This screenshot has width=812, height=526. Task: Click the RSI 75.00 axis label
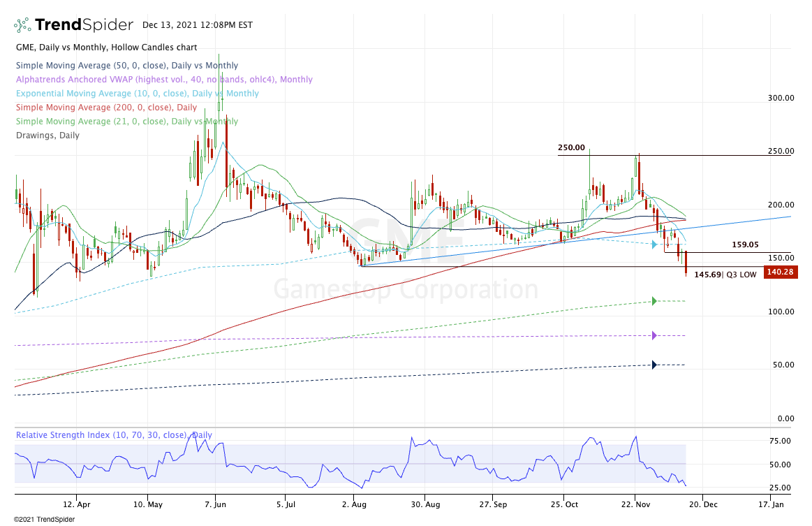pos(780,441)
